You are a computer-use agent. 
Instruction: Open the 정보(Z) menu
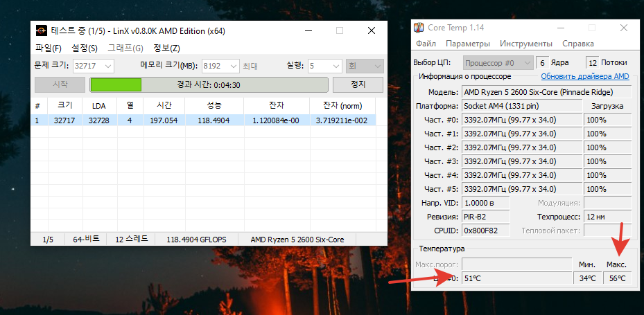tap(166, 48)
